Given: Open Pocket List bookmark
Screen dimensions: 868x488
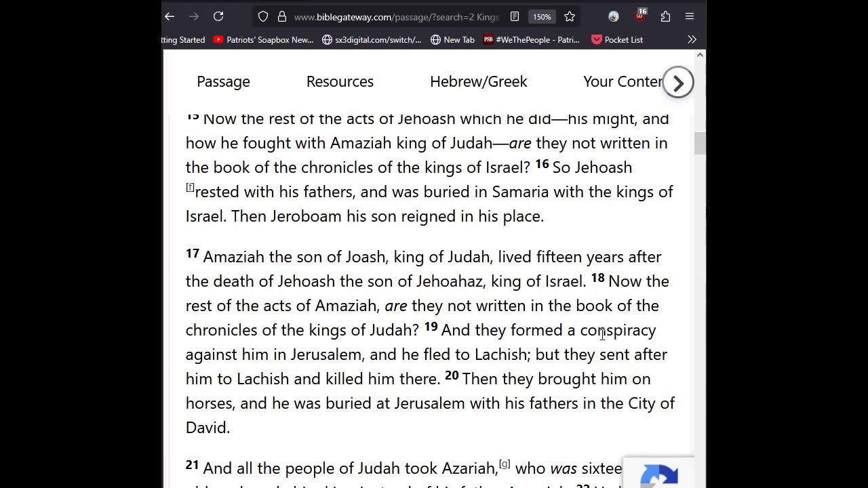Looking at the screenshot, I should pos(617,40).
